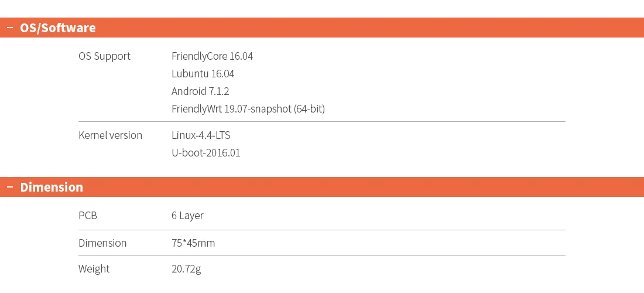Collapse the Dimension section minus icon
The image size is (644, 293).
click(x=9, y=188)
